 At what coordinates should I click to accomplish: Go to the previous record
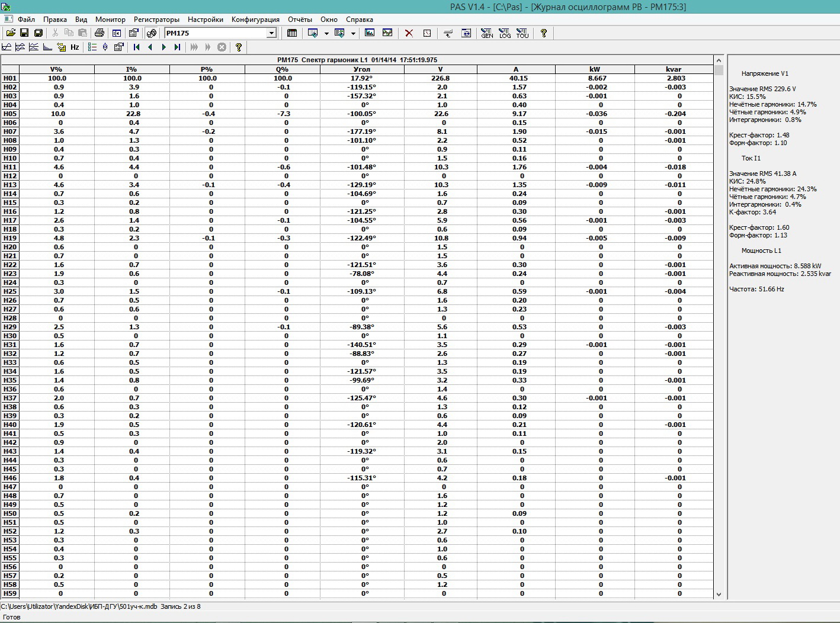tap(150, 47)
